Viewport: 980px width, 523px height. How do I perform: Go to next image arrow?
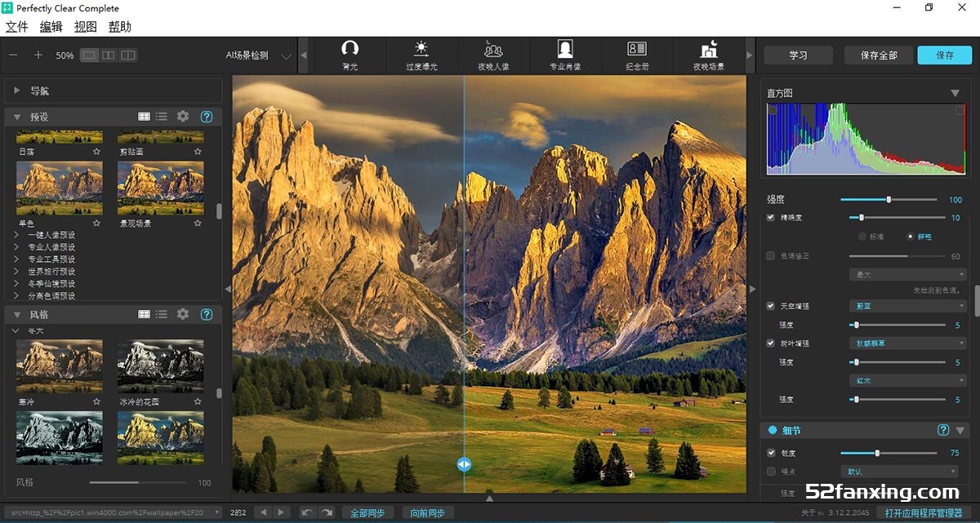[x=282, y=512]
